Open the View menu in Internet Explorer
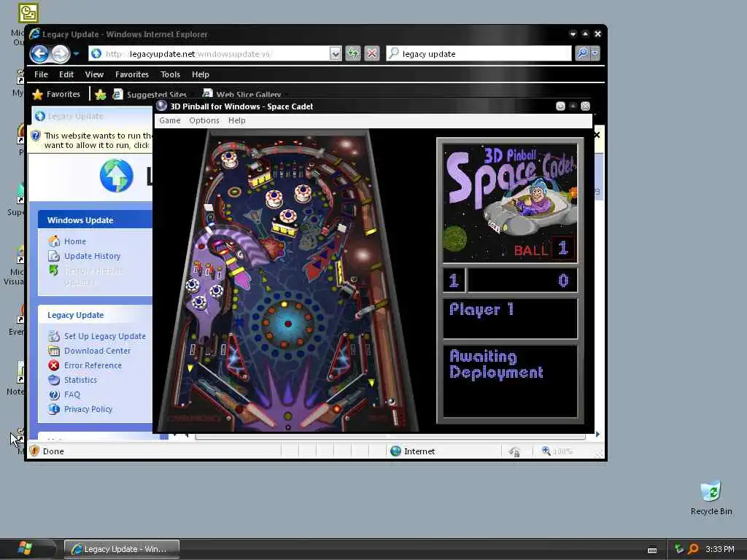The image size is (747, 560). click(94, 74)
